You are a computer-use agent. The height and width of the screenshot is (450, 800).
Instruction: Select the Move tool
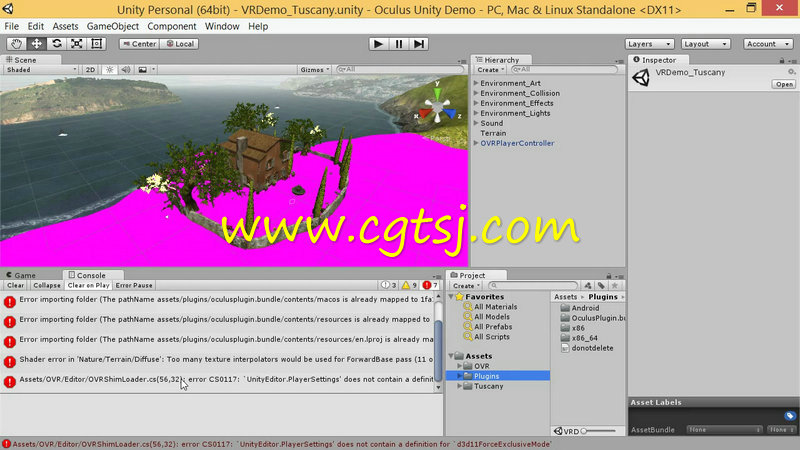click(37, 44)
